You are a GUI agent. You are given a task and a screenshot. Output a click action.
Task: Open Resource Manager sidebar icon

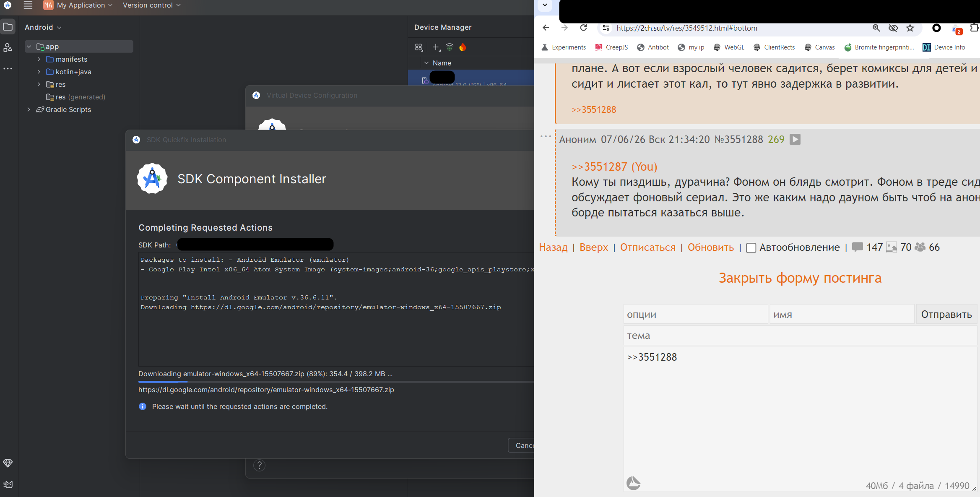[8, 47]
